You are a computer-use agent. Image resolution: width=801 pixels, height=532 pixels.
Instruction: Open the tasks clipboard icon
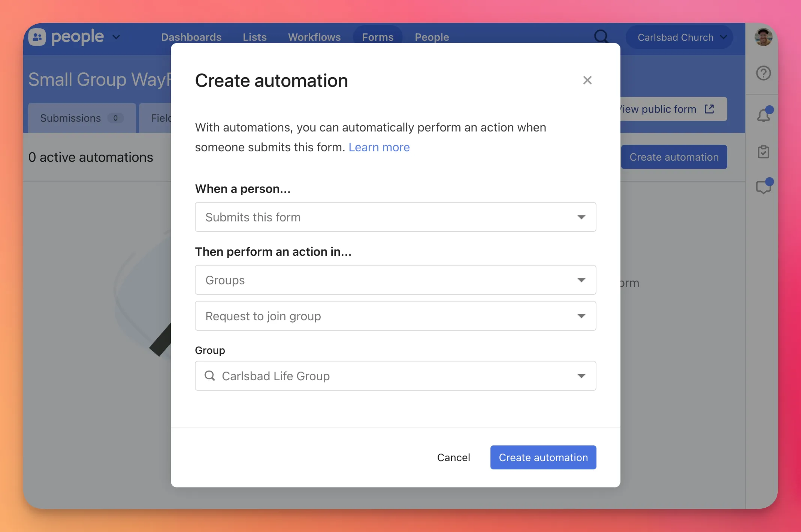763,152
